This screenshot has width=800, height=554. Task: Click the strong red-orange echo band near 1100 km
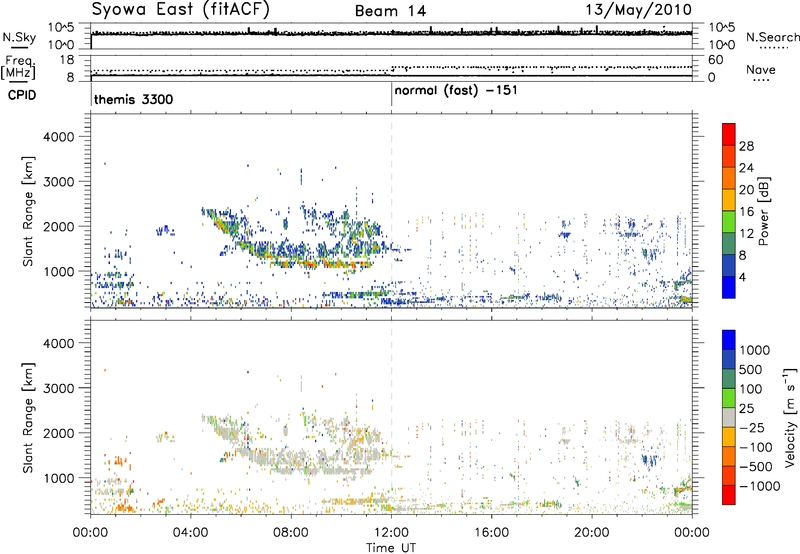click(x=321, y=264)
